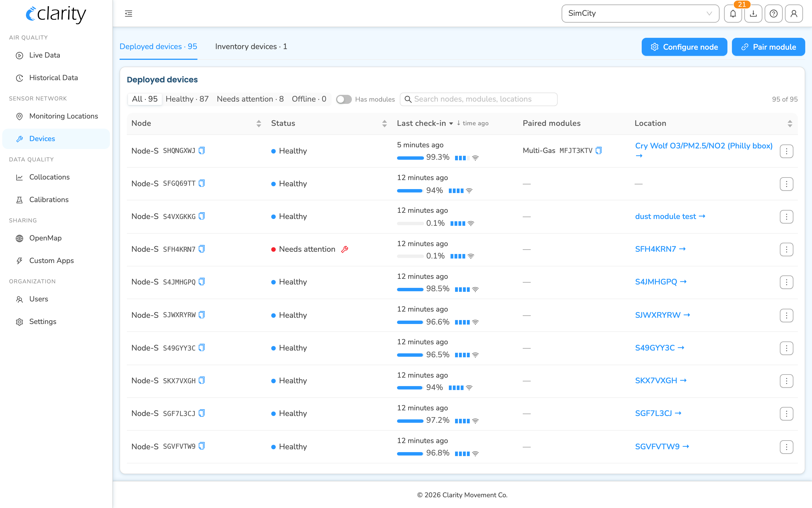The width and height of the screenshot is (812, 508).
Task: Copy node ID S4VXGKKG
Action: point(202,216)
